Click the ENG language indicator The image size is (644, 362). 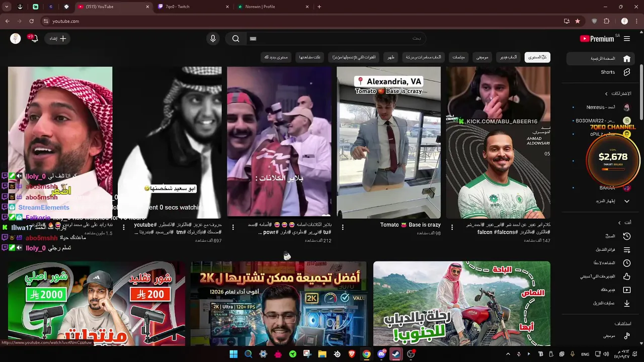(585, 354)
